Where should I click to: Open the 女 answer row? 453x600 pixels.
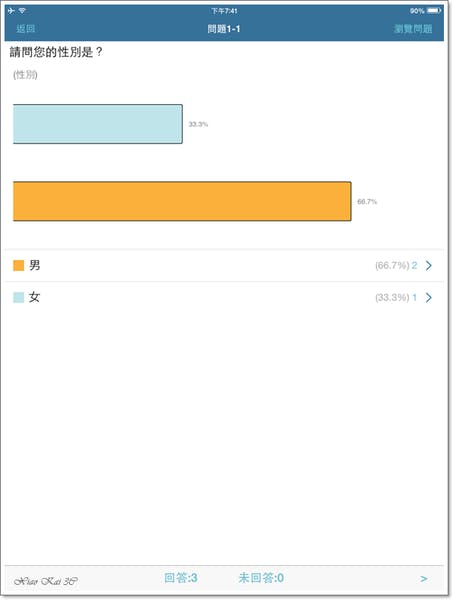tap(224, 297)
